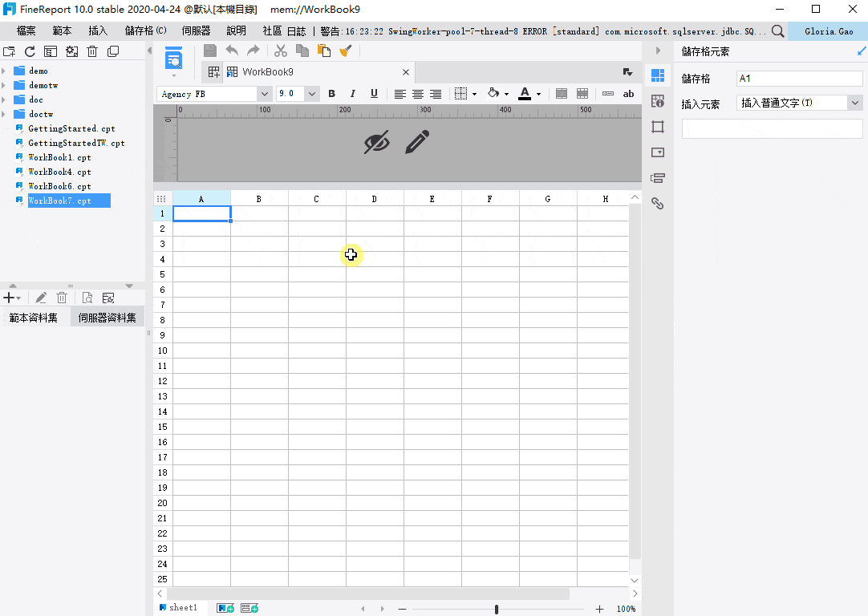Open the widget settings panel icon

658,152
